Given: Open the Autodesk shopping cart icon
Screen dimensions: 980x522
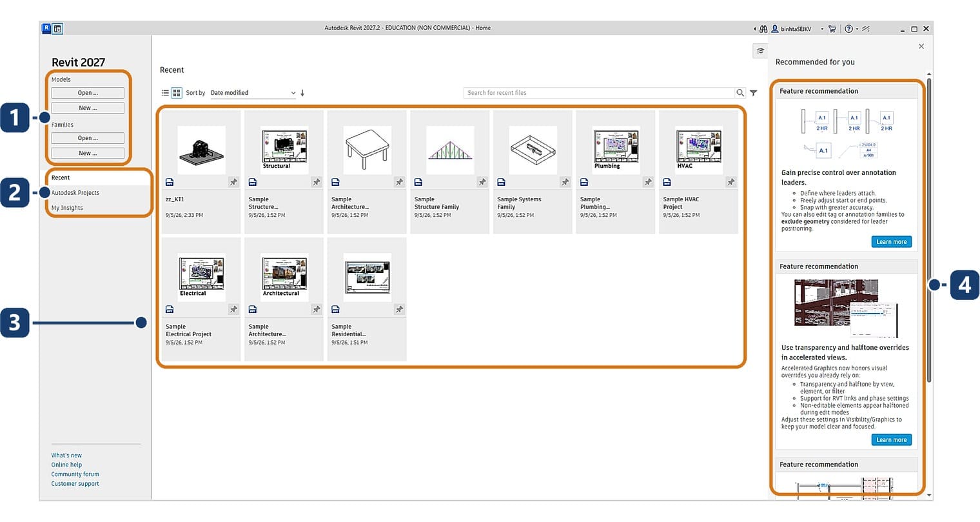Looking at the screenshot, I should (832, 29).
